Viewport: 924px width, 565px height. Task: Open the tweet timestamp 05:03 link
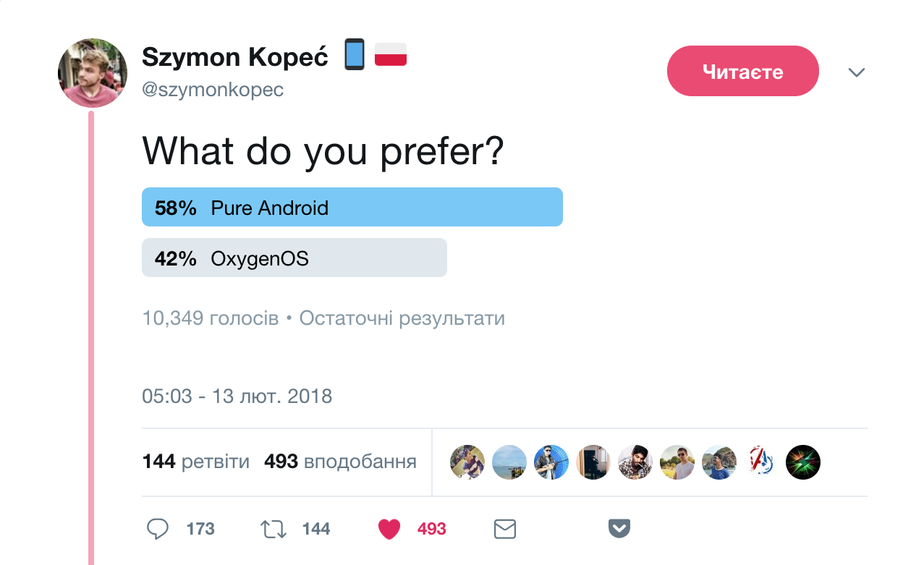[x=237, y=396]
